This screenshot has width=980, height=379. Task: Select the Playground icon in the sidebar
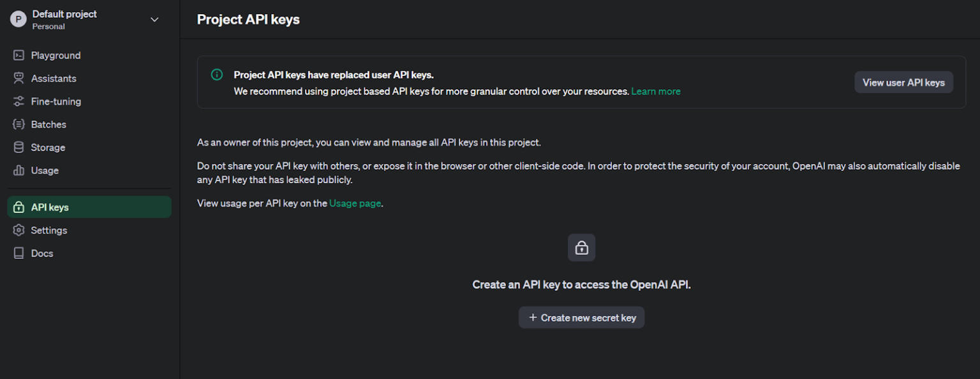(19, 55)
